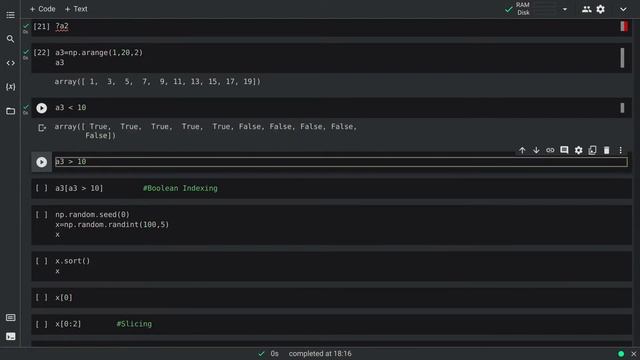This screenshot has width=640, height=360.
Task: Click the execution bracket of np.random.seed cell
Action: coord(41,215)
